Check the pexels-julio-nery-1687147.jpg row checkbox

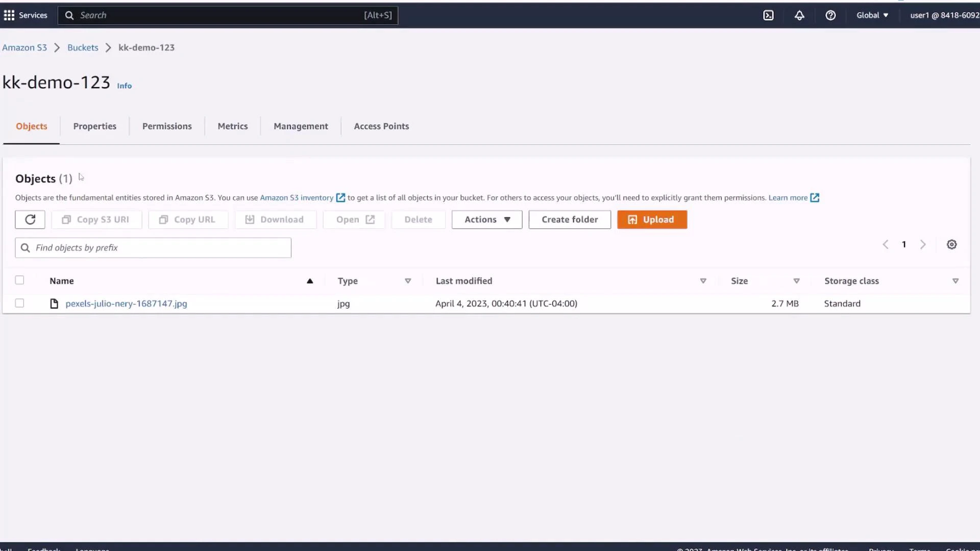pos(19,303)
